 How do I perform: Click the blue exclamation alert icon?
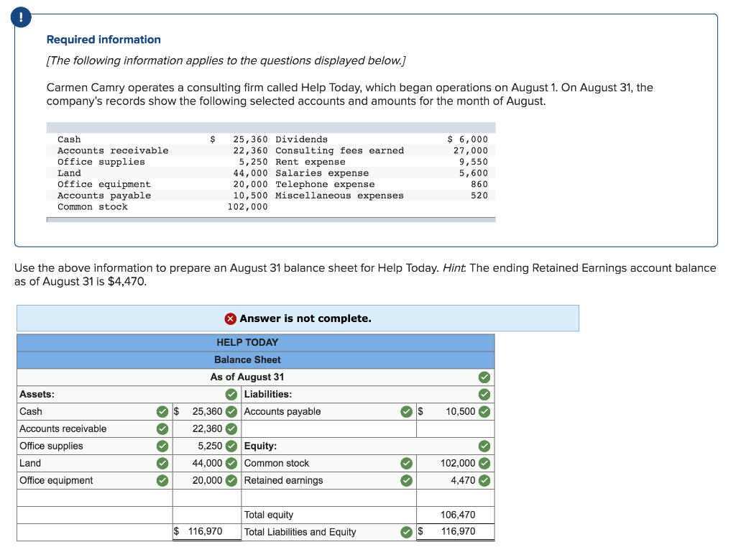(21, 17)
